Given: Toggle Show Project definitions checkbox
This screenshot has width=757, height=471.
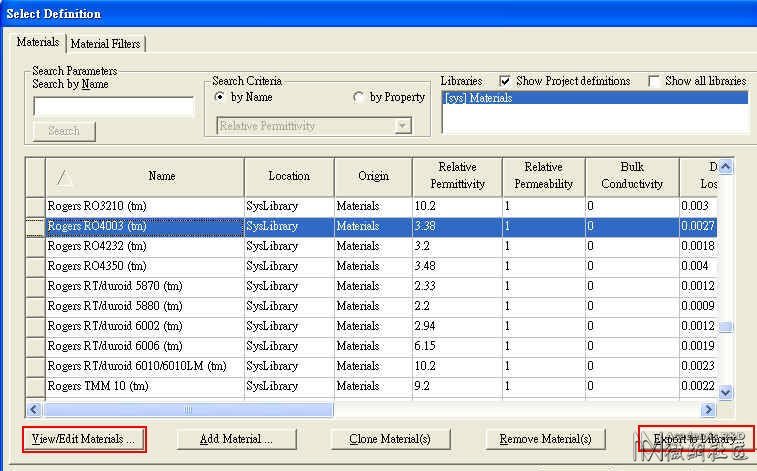Looking at the screenshot, I should coord(505,81).
